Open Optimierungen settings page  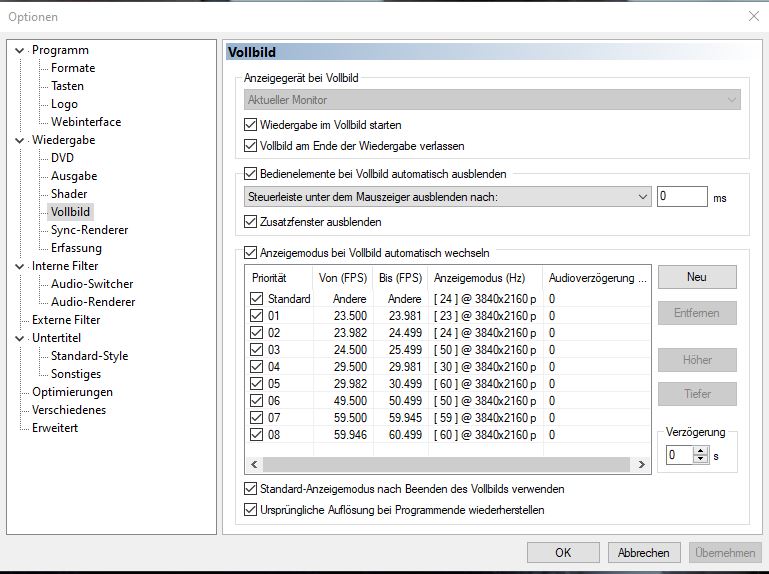72,392
